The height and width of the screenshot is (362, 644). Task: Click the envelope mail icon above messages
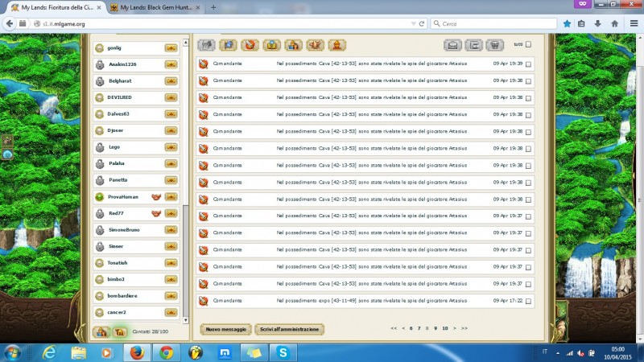(x=453, y=45)
